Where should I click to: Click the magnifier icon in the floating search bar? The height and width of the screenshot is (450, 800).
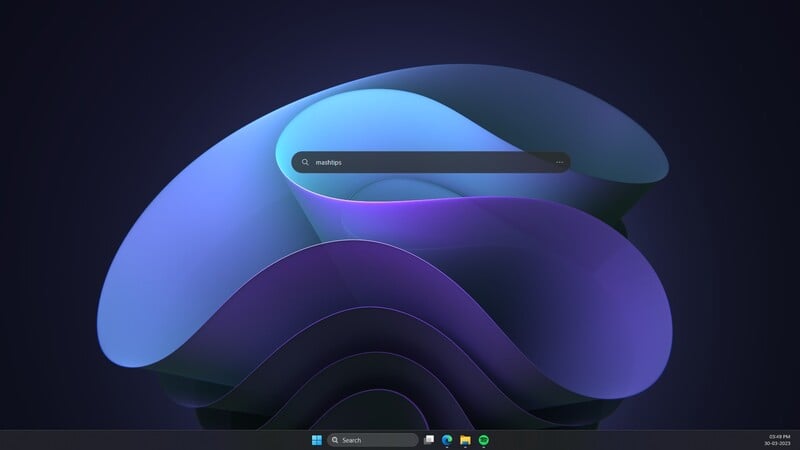(x=305, y=162)
